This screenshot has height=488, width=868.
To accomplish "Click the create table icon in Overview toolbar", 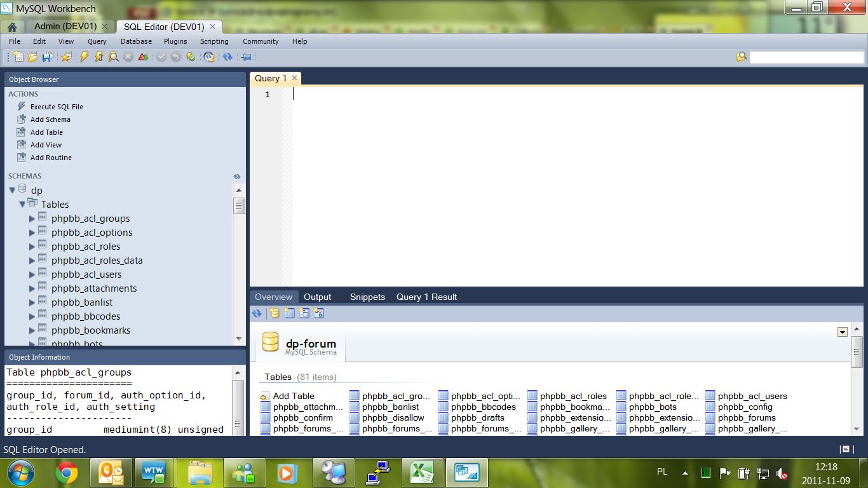I will (289, 313).
